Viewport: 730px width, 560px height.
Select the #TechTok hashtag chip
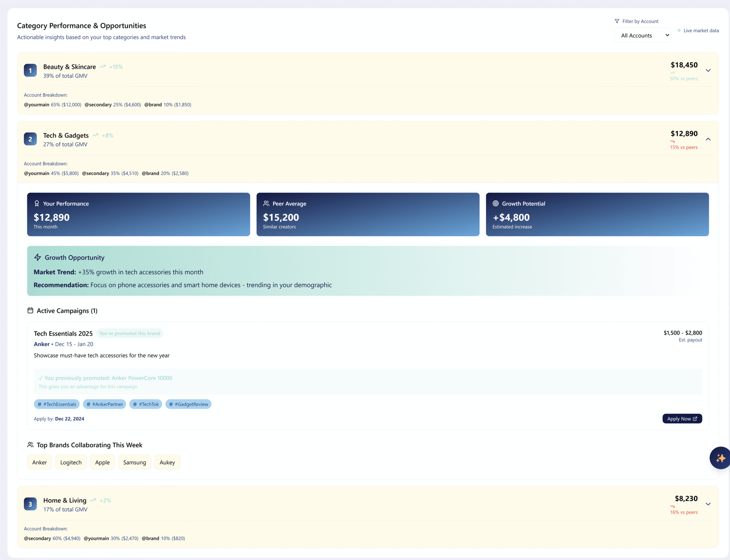point(146,404)
